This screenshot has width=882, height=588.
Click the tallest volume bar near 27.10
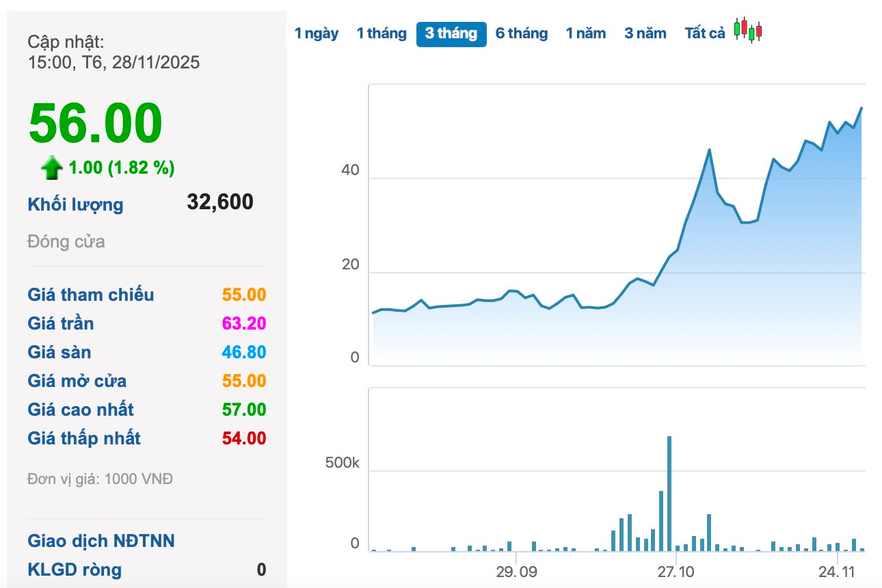(x=669, y=494)
